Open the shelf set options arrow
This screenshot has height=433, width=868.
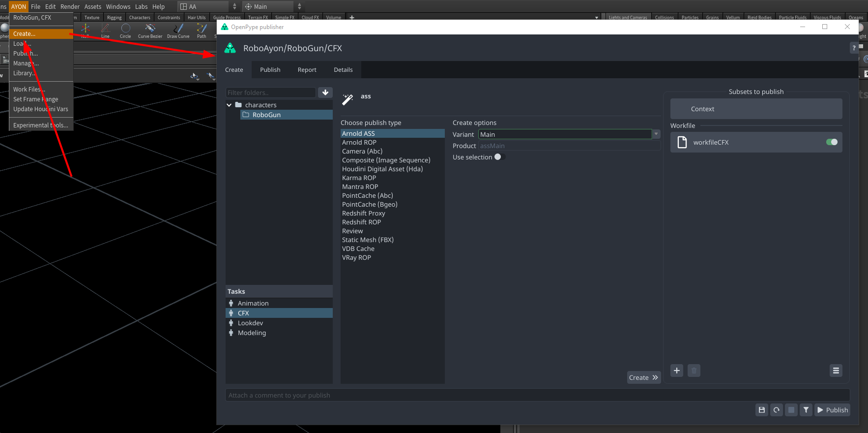click(597, 17)
